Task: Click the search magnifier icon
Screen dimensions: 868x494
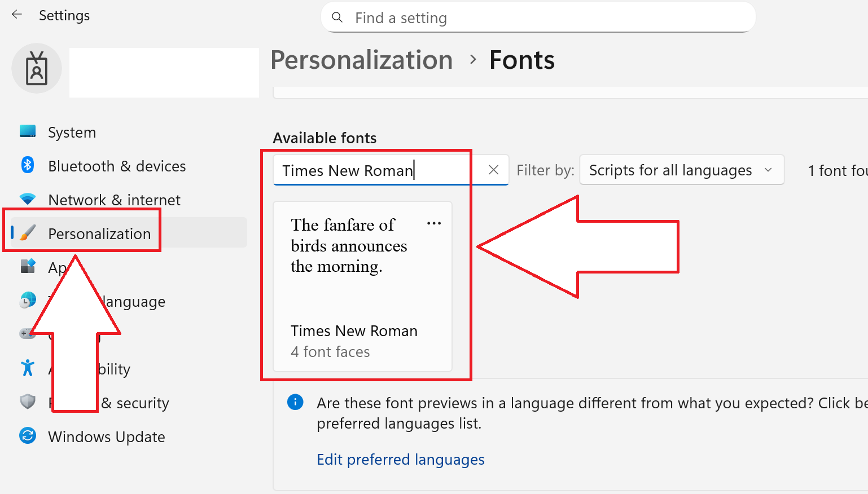Action: (x=337, y=17)
